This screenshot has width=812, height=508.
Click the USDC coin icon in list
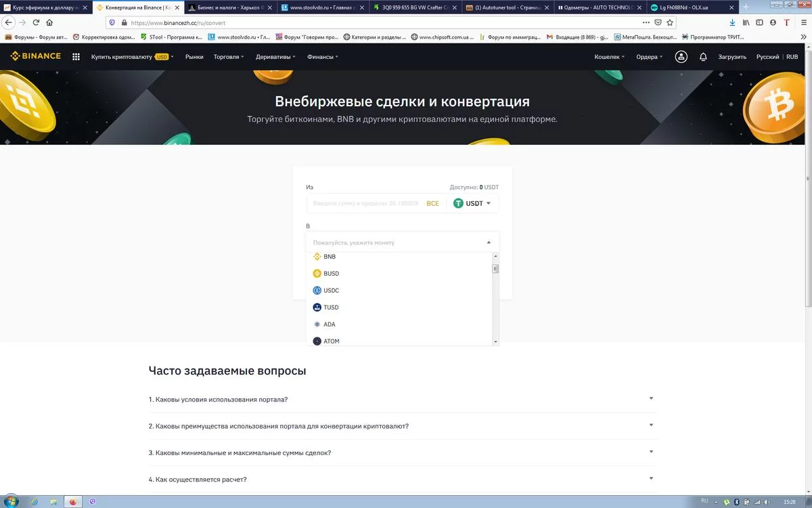[x=317, y=291]
